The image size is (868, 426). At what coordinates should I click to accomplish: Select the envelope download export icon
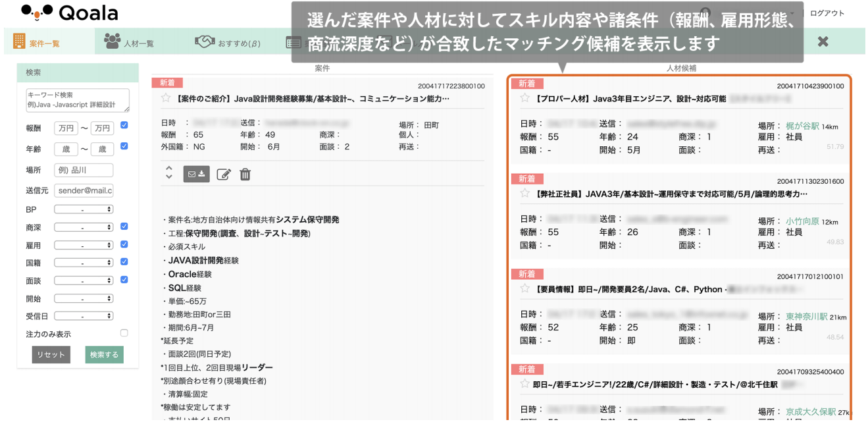(x=196, y=174)
